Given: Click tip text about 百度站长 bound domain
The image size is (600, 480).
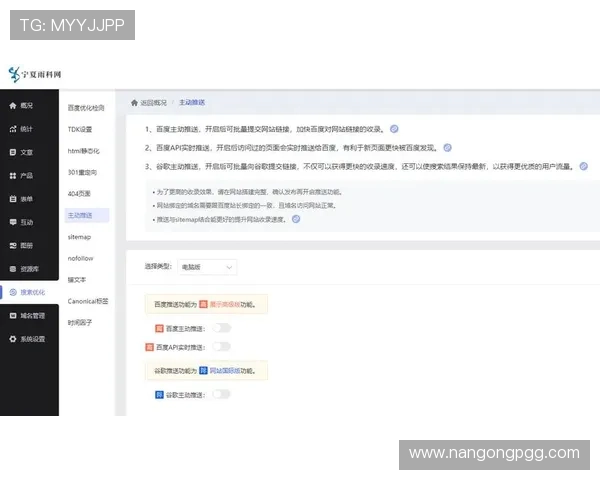Looking at the screenshot, I should 245,206.
